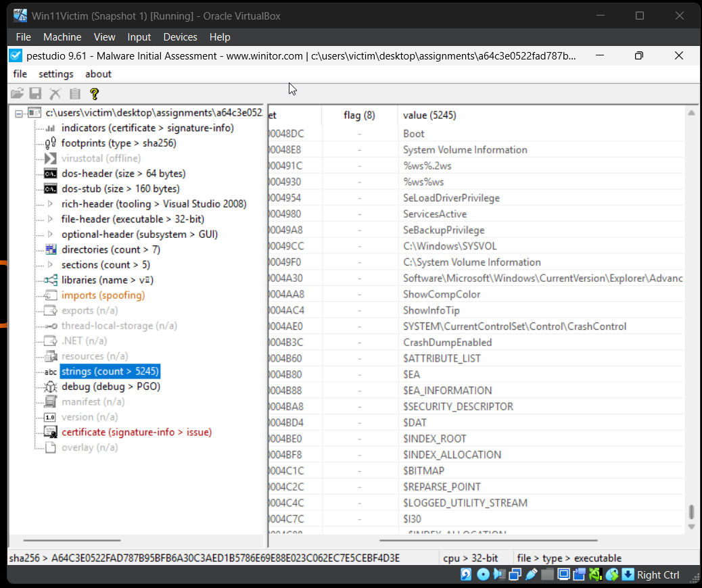Image resolution: width=702 pixels, height=588 pixels.
Task: Open the settings menu
Action: tap(55, 74)
